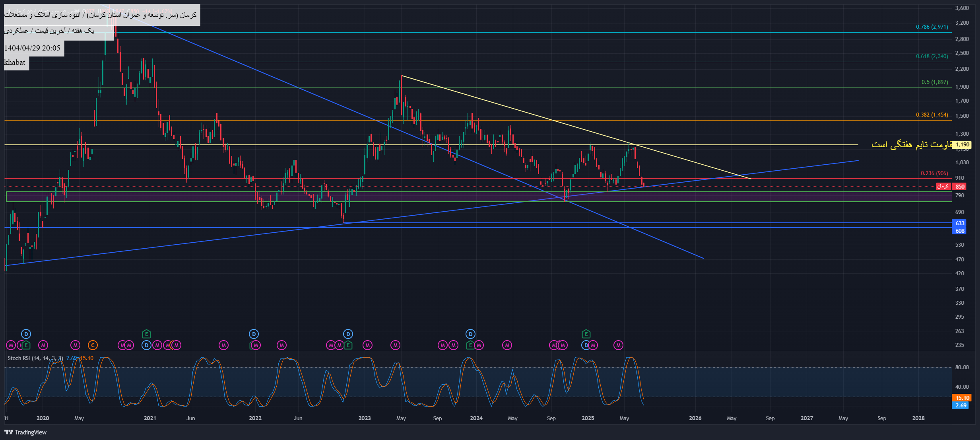This screenshot has width=980, height=440.
Task: Click the 0.236 (906) Fibonacci label
Action: coord(934,173)
